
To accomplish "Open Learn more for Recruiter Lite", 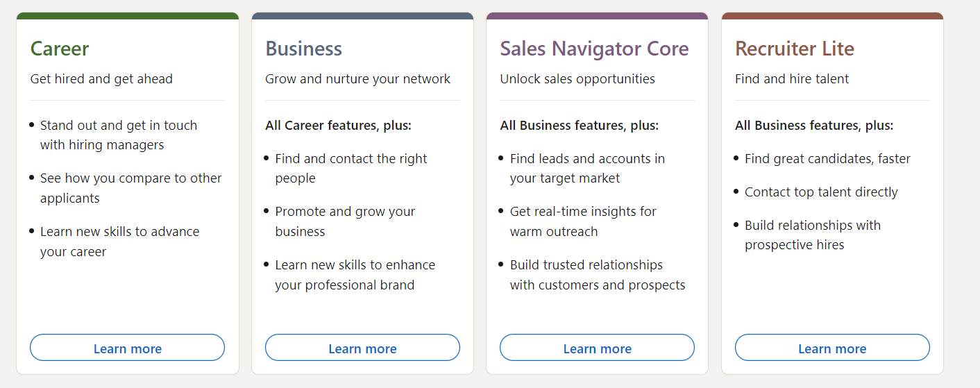I will 832,348.
